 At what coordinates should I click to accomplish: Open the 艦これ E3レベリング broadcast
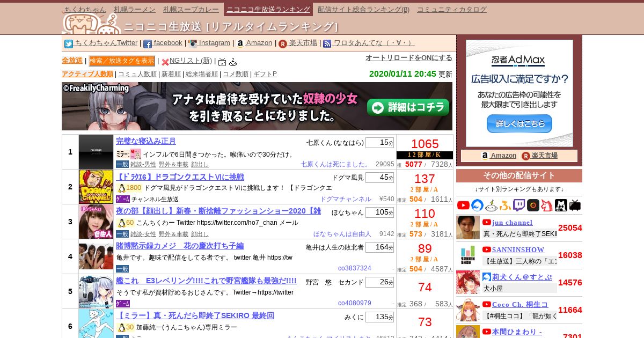click(x=206, y=281)
